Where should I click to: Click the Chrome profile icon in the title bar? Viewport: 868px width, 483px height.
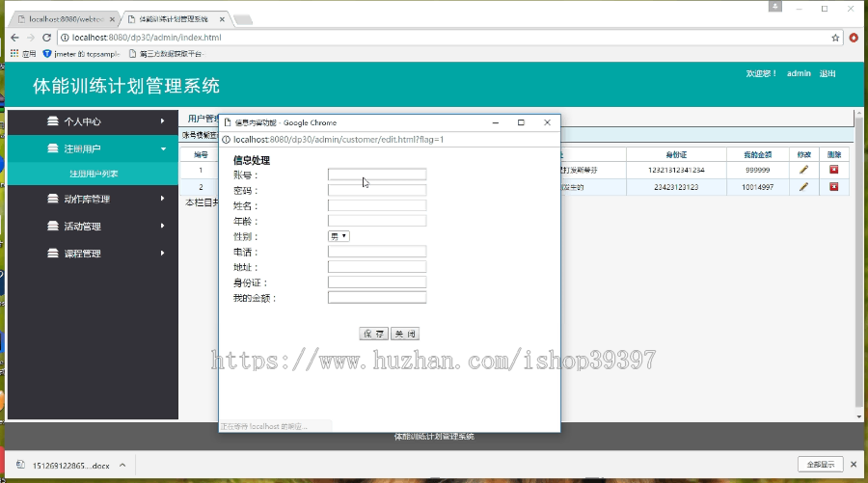[x=775, y=7]
